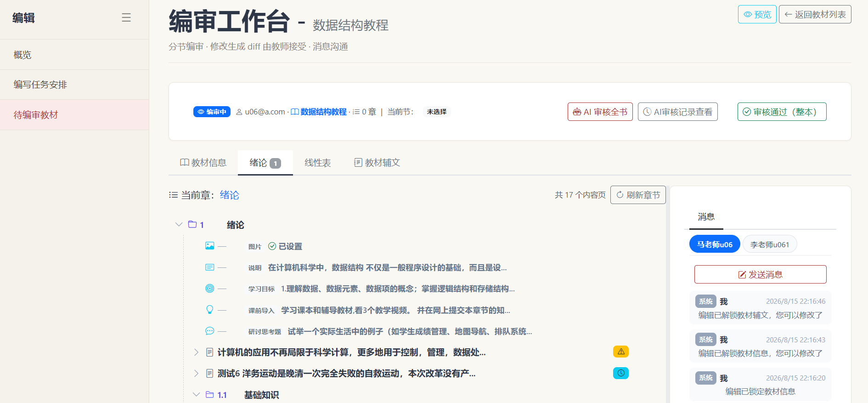868x403 pixels.
Task: Collapse the 1.1 基础知识 section
Action: pyautogui.click(x=196, y=395)
